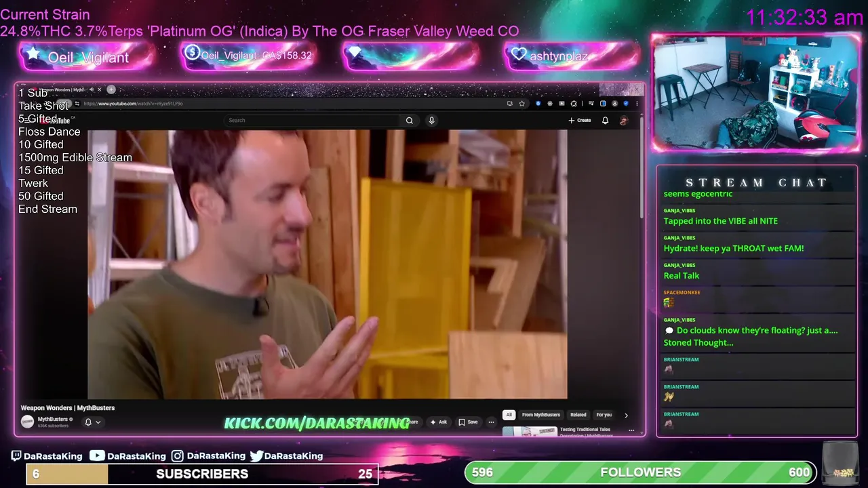Click the install app icon in address bar
Image resolution: width=868 pixels, height=488 pixels.
tap(509, 104)
